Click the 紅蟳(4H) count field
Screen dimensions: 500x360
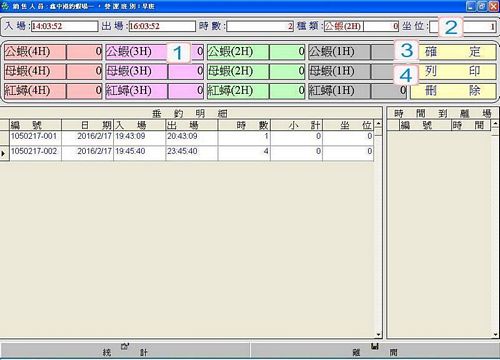tap(84, 91)
